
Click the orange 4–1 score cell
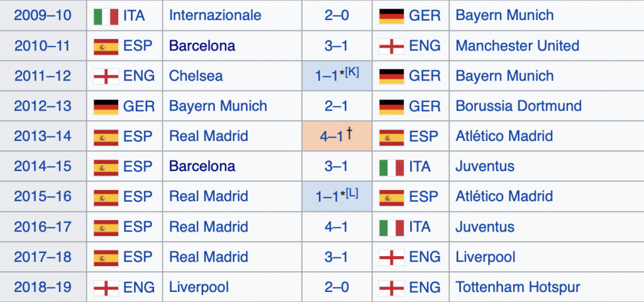[x=336, y=137]
